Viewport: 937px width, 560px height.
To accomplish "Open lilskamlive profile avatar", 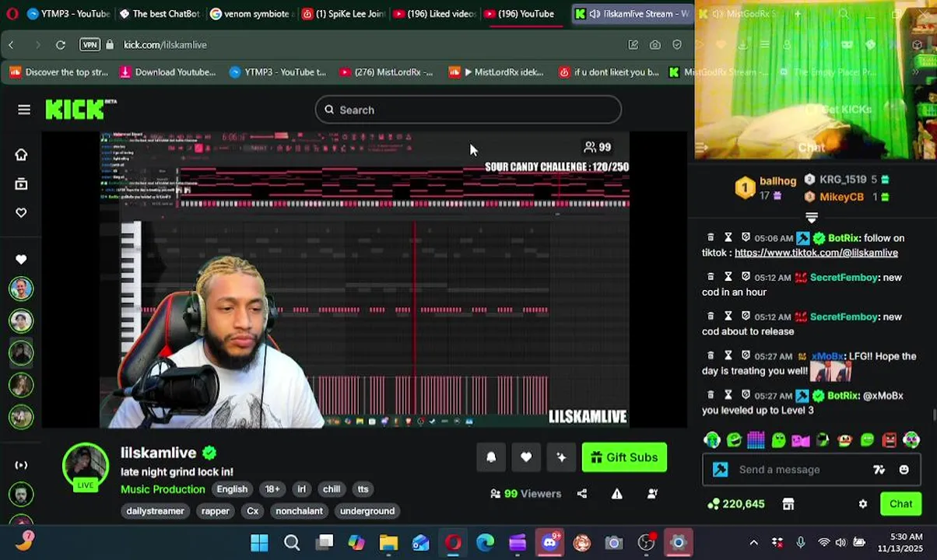I will click(86, 466).
